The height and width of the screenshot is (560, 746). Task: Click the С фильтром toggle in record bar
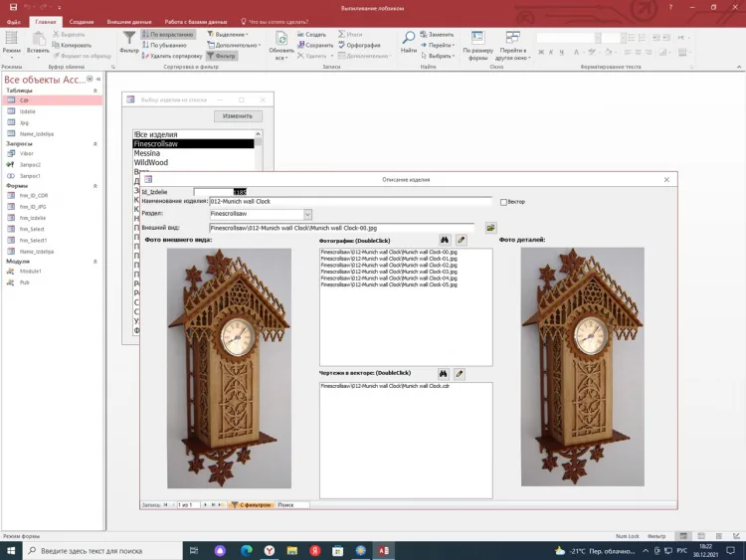(x=252, y=505)
